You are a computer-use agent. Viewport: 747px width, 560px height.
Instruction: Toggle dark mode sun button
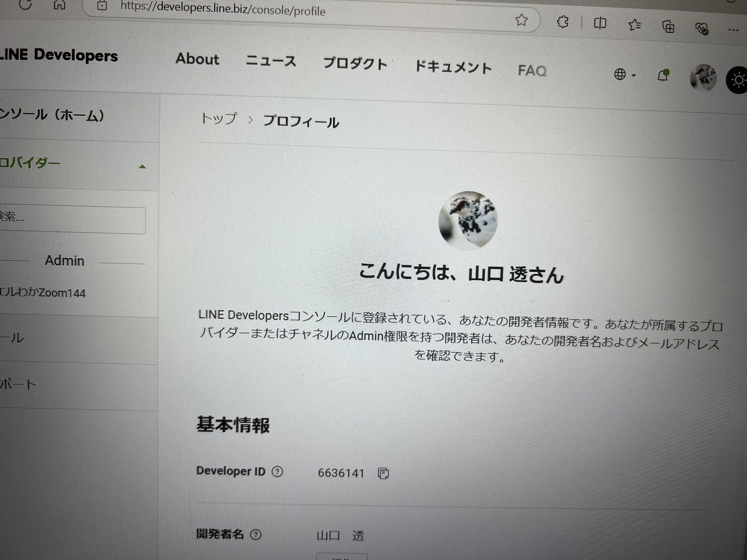point(737,80)
